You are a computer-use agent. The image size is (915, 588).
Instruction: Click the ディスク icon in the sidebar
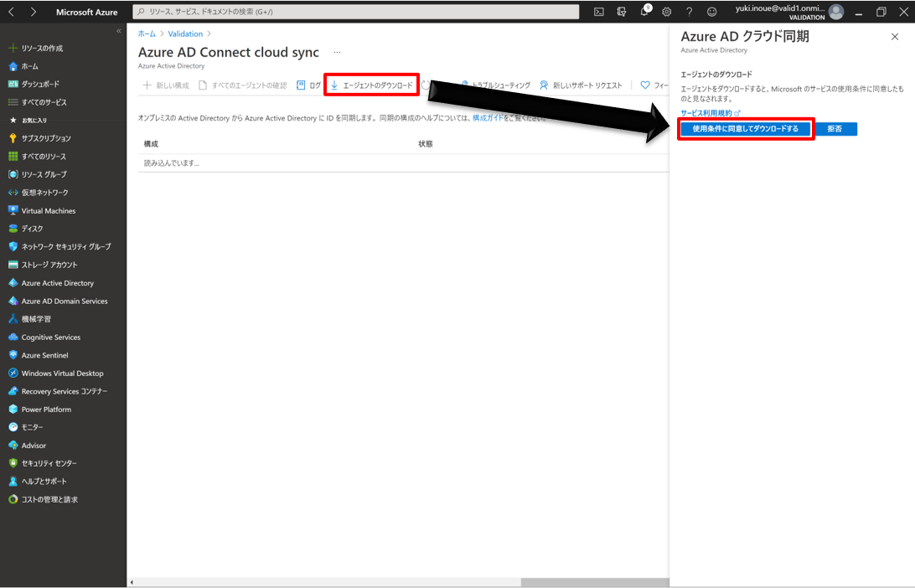click(13, 229)
